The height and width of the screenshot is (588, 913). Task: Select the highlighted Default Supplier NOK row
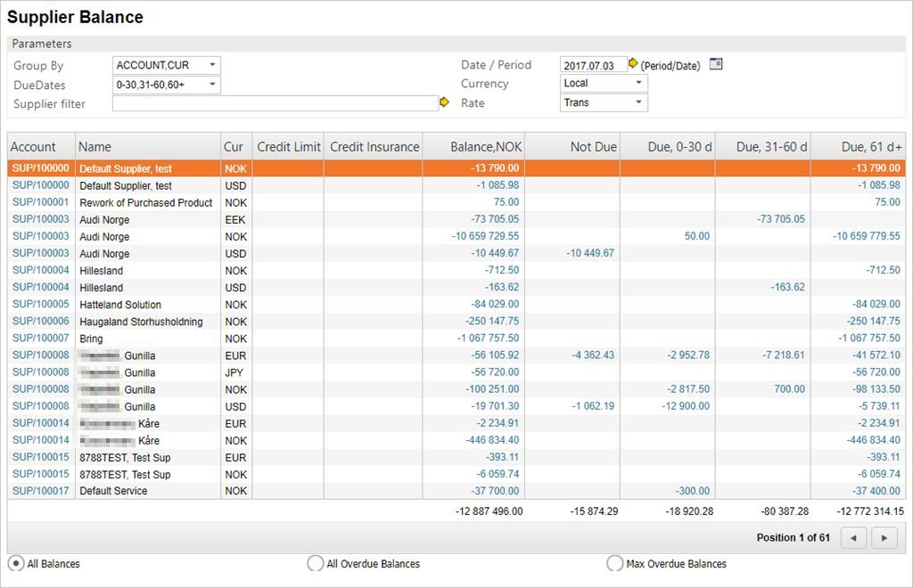click(125, 168)
